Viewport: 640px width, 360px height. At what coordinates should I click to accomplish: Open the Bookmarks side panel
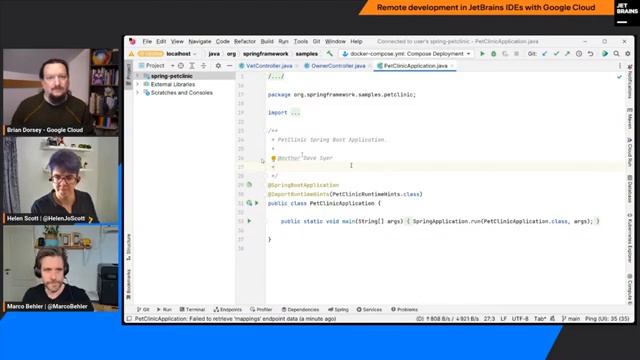point(129,284)
